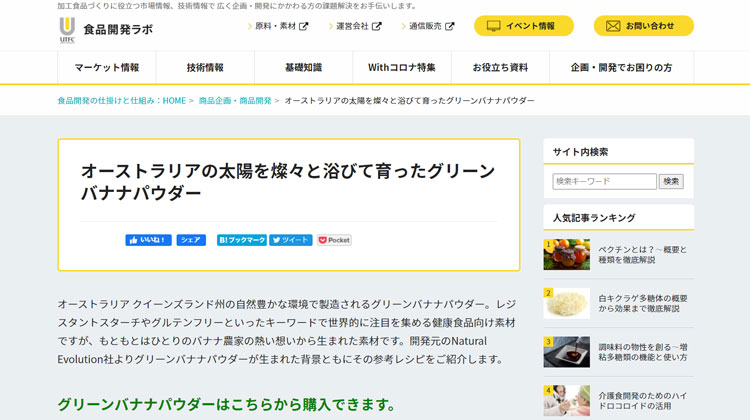Open the イベント情報 button
The height and width of the screenshot is (420, 750).
pyautogui.click(x=523, y=26)
